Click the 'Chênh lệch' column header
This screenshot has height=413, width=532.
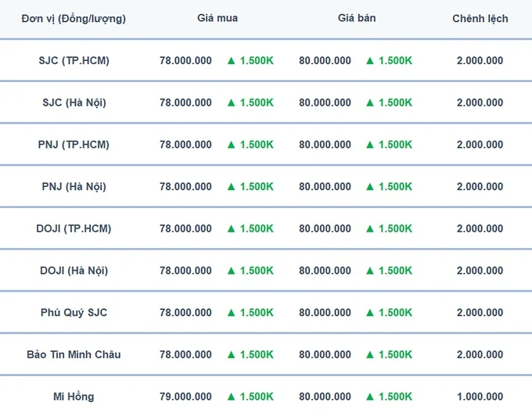click(480, 19)
